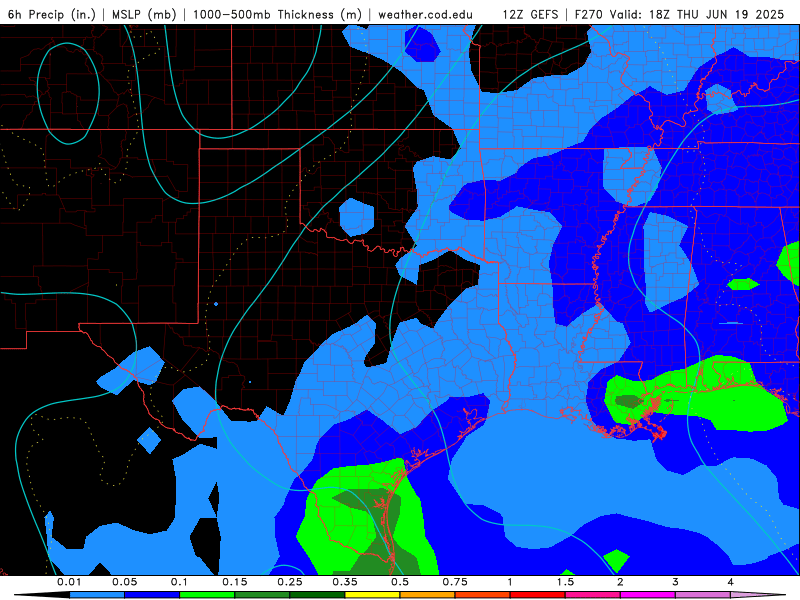The width and height of the screenshot is (800, 600).
Task: Click the 0.01 legend value
Action: coord(69,582)
